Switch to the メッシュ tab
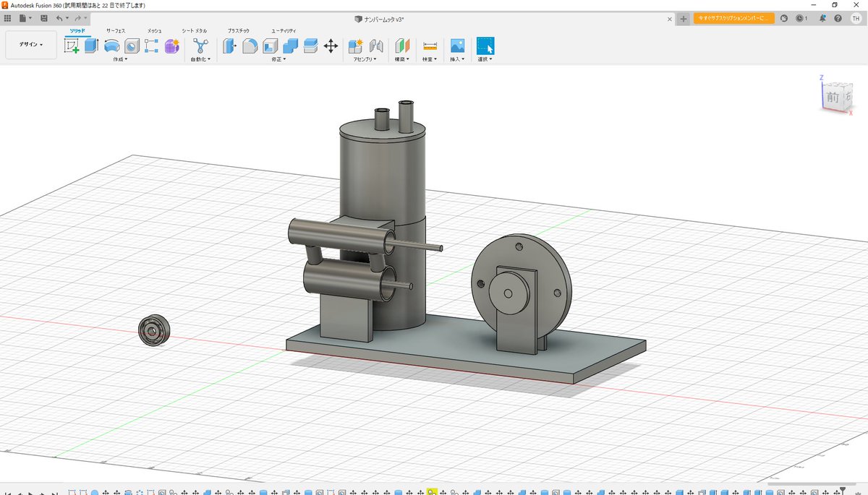868x495 pixels. pyautogui.click(x=154, y=31)
